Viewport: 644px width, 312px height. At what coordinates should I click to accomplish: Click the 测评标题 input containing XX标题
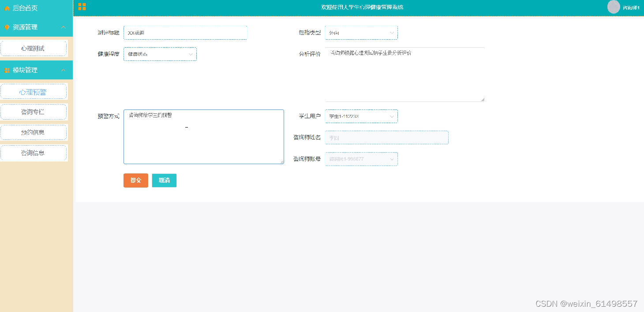point(185,33)
